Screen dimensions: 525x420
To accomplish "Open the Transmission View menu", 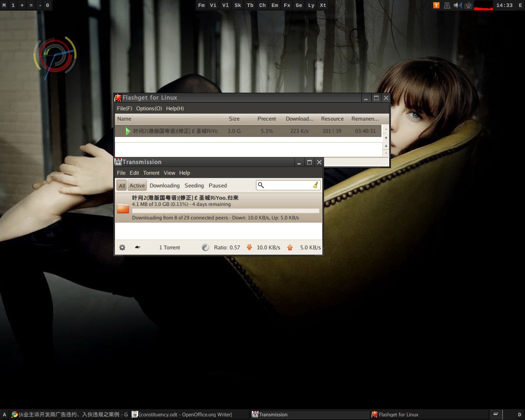I will [169, 173].
